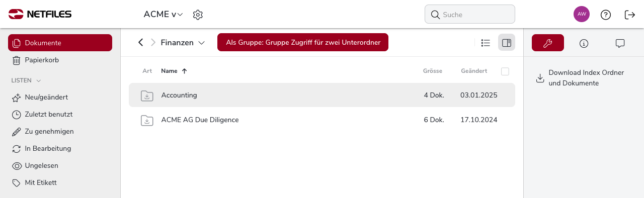Select the ACME AG Due Diligence folder icon
Image resolution: width=644 pixels, height=198 pixels.
[x=147, y=120]
